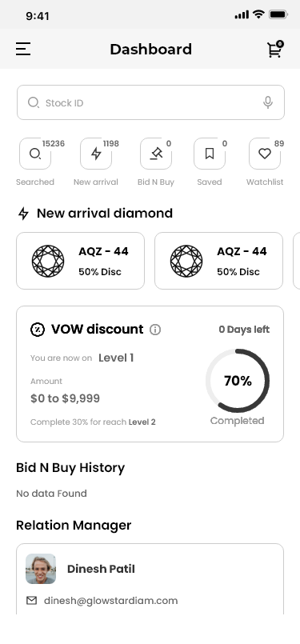
Task: Open the Bid N Buy gavel icon
Action: tap(156, 154)
